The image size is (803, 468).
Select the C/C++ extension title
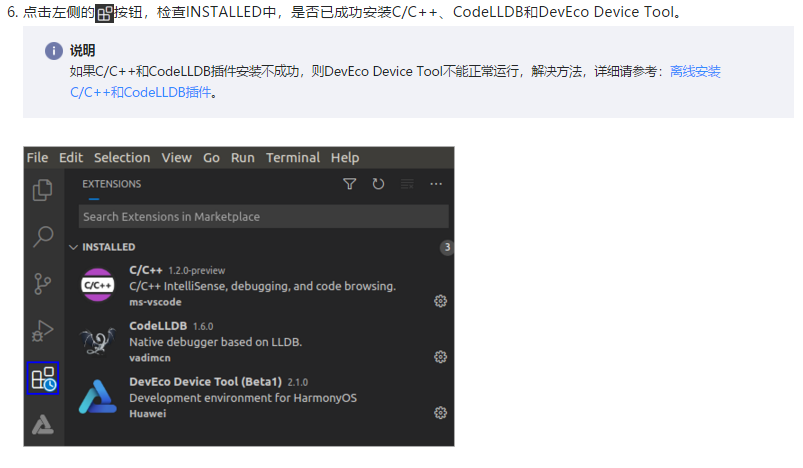(x=146, y=270)
